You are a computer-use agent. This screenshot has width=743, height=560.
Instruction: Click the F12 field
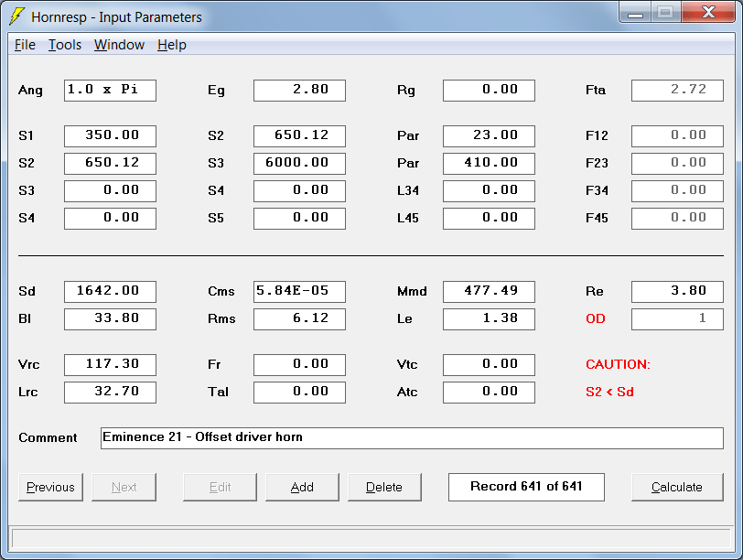678,136
